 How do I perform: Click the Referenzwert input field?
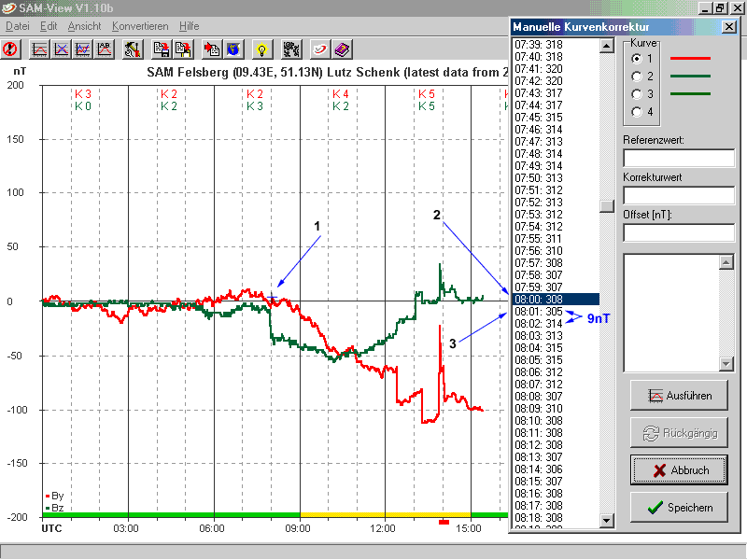[x=679, y=158]
